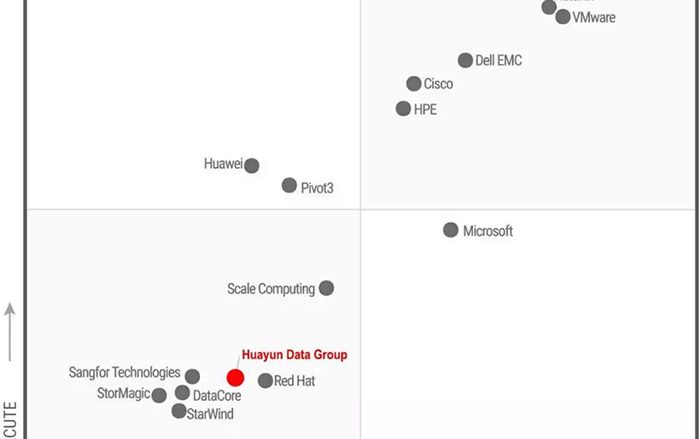Screen dimensions: 700x439
Task: Click the Scale Computing dot
Action: coord(326,288)
